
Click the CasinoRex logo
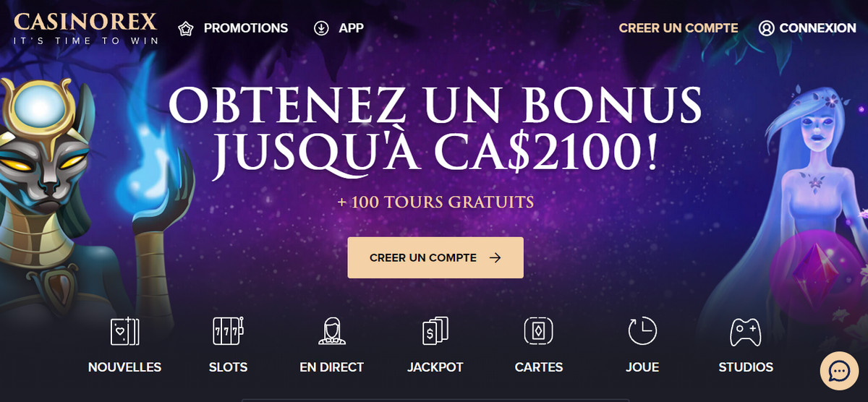[x=85, y=28]
